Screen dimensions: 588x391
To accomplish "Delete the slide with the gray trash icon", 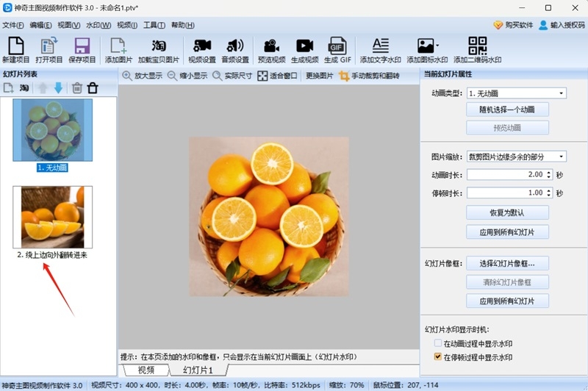I will click(x=77, y=88).
